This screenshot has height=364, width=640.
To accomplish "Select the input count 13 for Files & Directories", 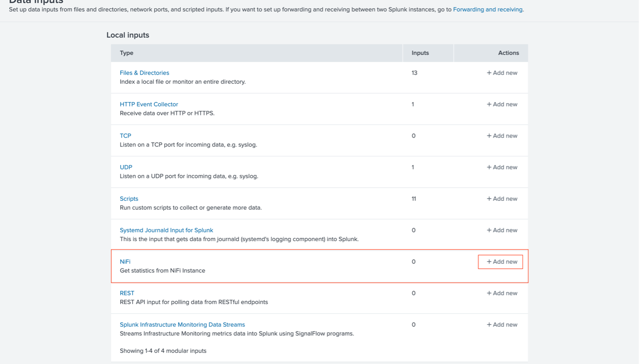I will tap(414, 73).
